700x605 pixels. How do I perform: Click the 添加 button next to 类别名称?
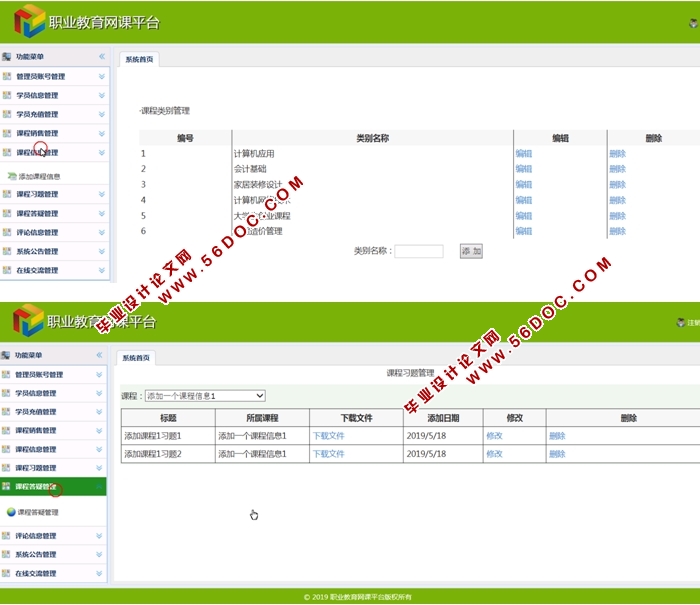pos(471,252)
